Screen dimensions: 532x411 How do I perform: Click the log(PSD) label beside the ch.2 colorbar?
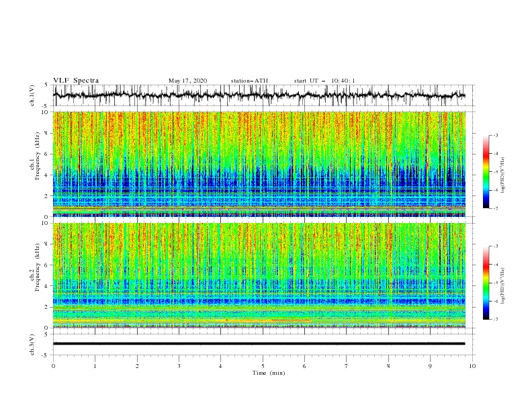503,285
